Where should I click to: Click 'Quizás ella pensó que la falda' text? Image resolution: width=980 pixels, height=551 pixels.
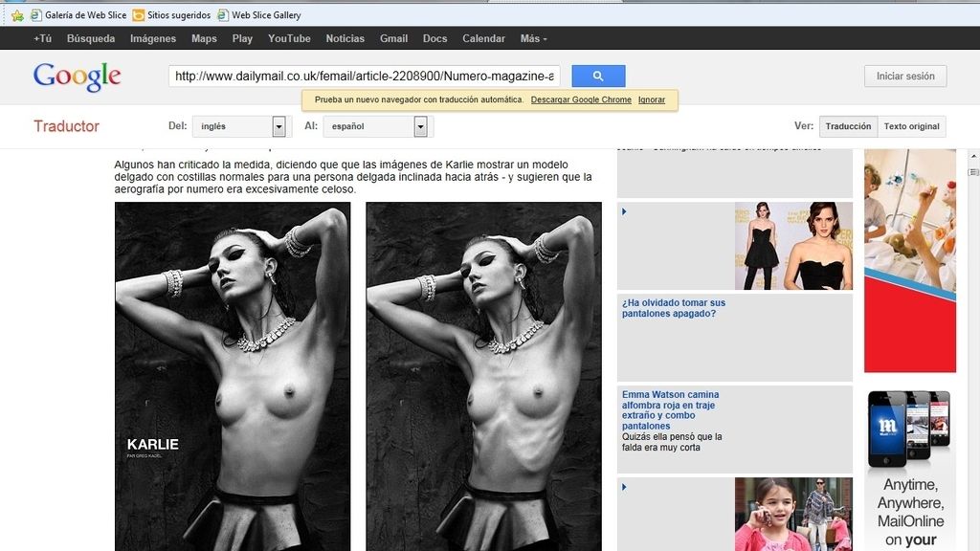tap(671, 442)
